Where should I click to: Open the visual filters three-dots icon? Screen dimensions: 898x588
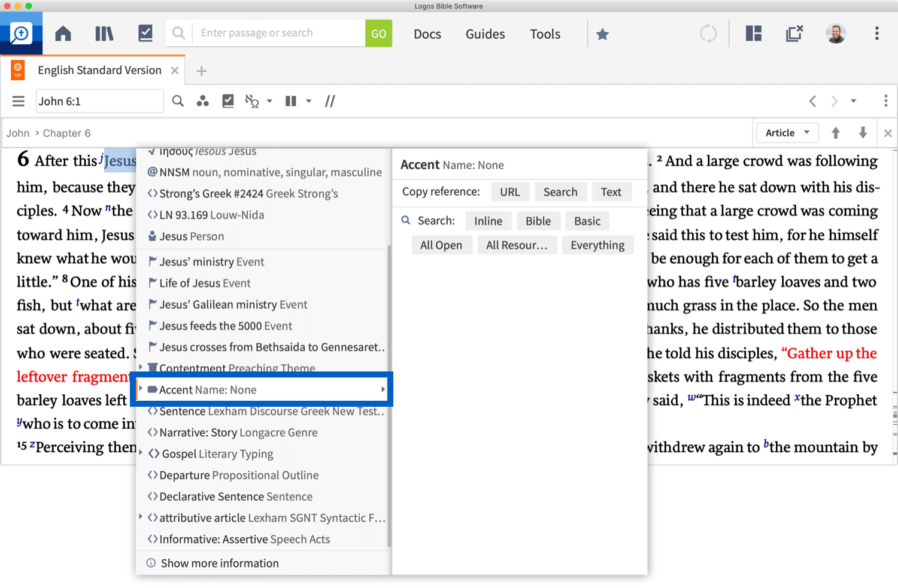click(203, 101)
